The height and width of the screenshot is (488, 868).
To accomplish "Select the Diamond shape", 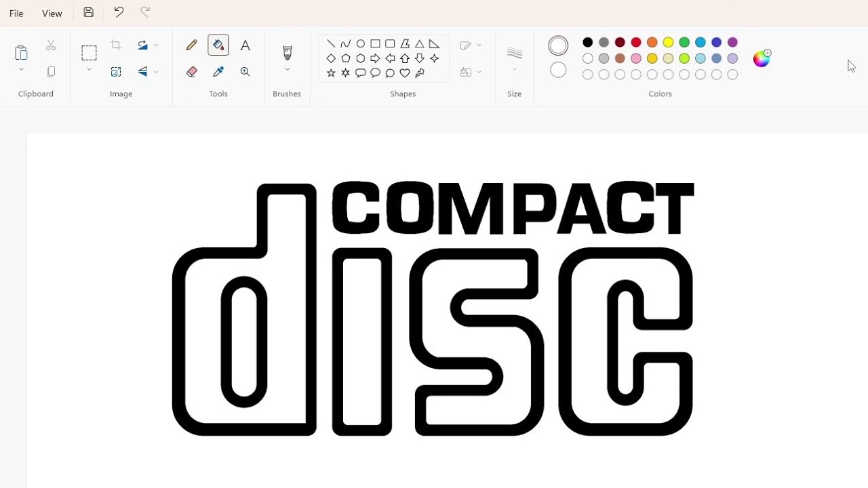I will coord(331,58).
